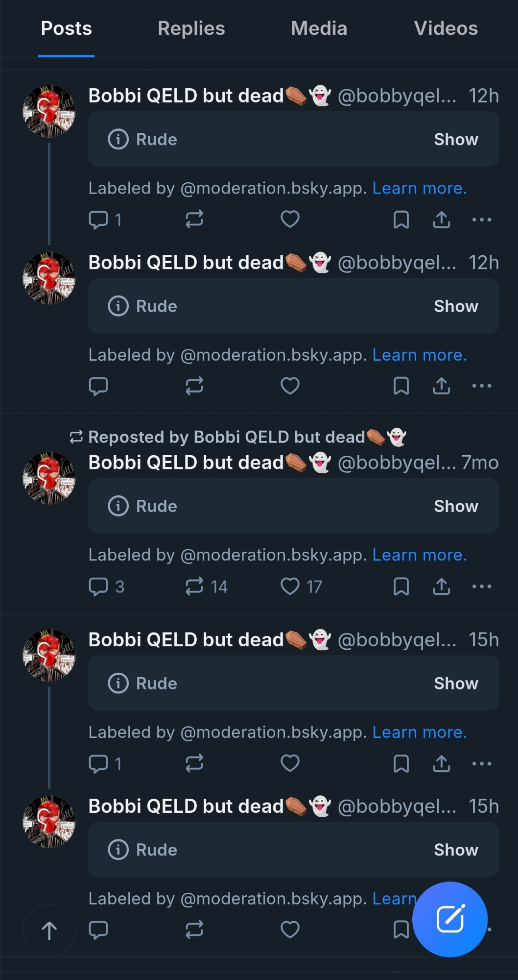Click Learn more link under the first post

420,188
